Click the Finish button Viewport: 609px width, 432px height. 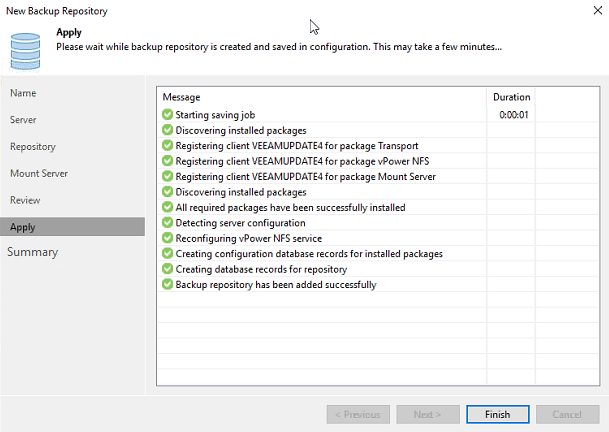coord(497,414)
